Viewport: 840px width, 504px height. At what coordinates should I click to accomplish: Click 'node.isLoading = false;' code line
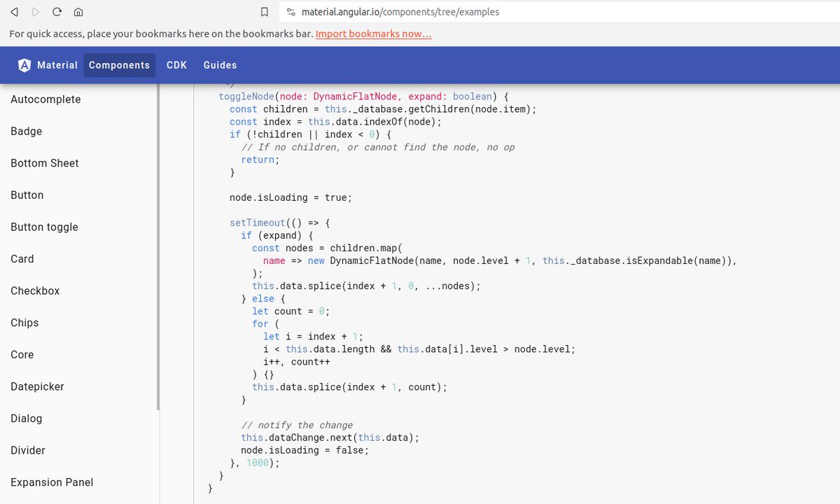(x=304, y=450)
